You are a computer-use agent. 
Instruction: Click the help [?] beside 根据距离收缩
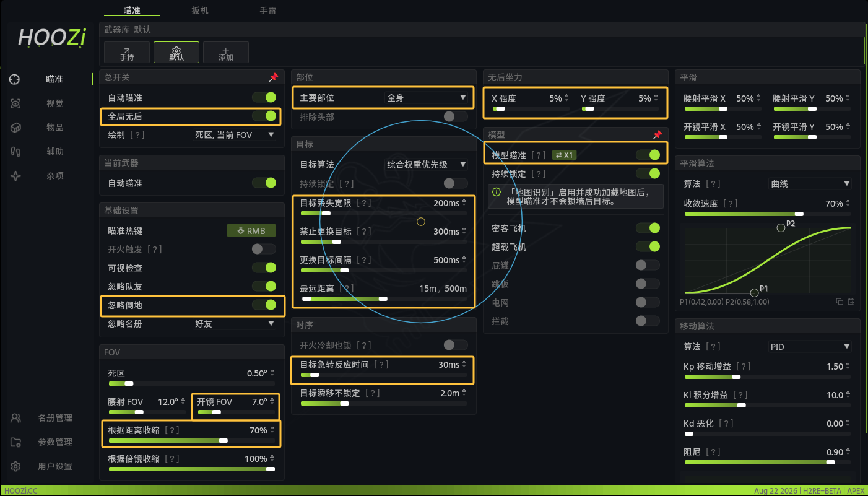(x=172, y=430)
